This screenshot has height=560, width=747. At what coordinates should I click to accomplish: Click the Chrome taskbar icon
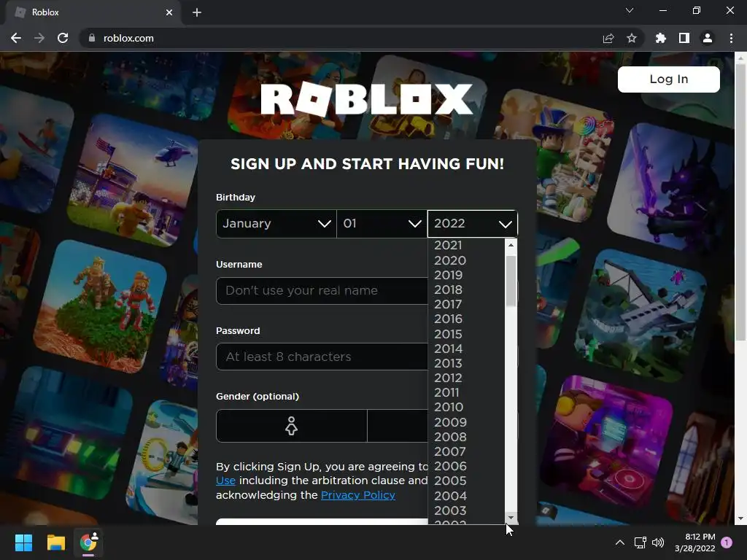(88, 542)
